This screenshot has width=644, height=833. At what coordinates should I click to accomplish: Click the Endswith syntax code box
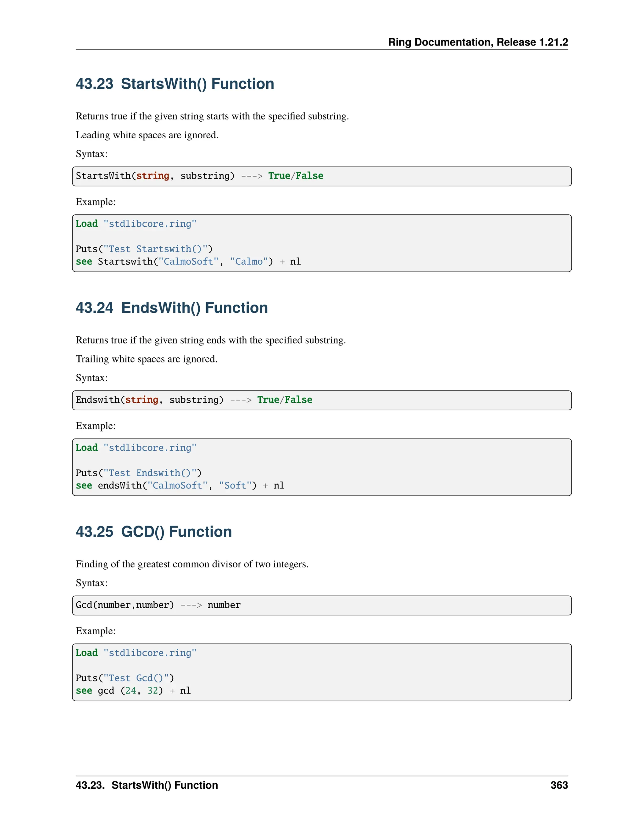322,400
